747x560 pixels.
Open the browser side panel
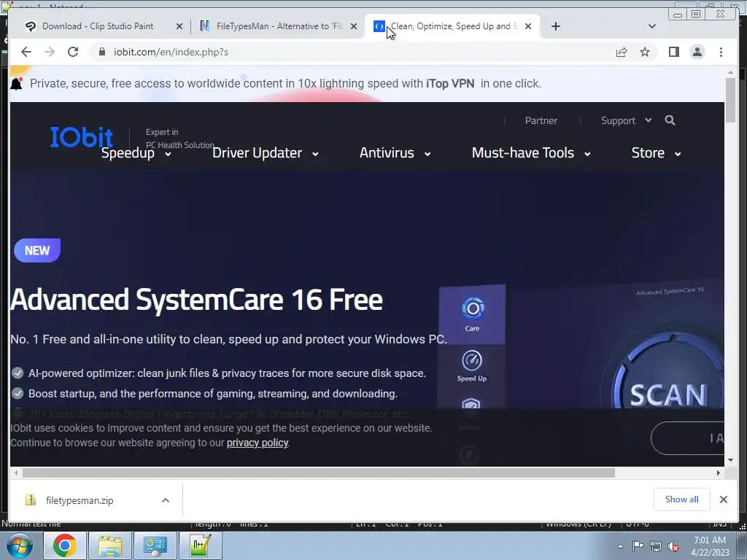(x=673, y=52)
